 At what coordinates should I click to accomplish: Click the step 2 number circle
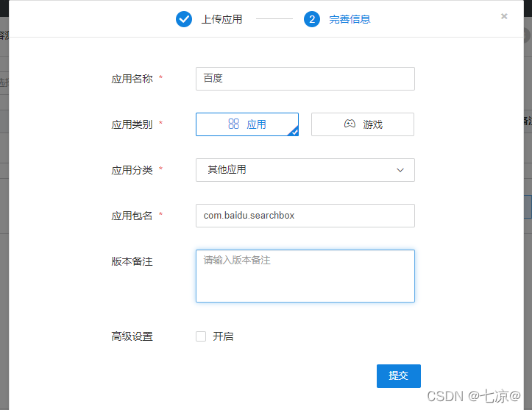pos(312,19)
